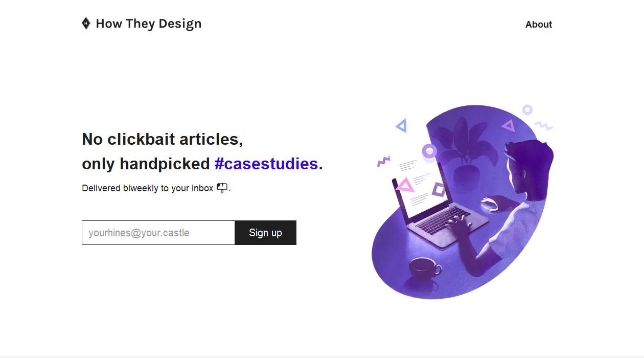The width and height of the screenshot is (644, 358).
Task: Click the How They Design site title
Action: [x=148, y=24]
